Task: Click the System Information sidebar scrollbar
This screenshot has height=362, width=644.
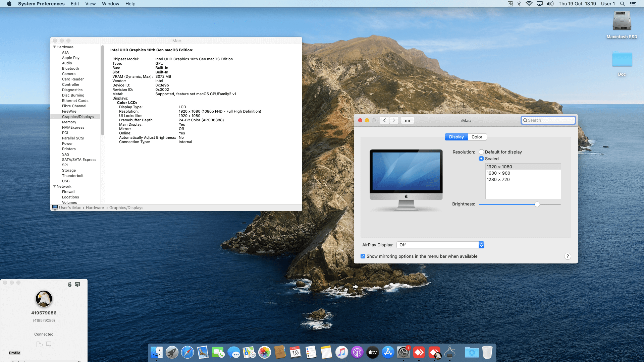Action: click(x=103, y=90)
